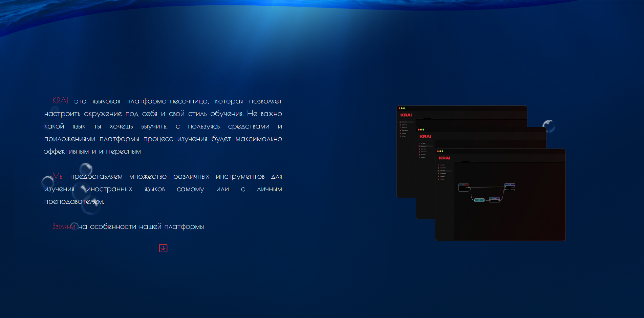The height and width of the screenshot is (318, 644).
Task: Click the red word "Мы" in the second paragraph
Action: 58,176
